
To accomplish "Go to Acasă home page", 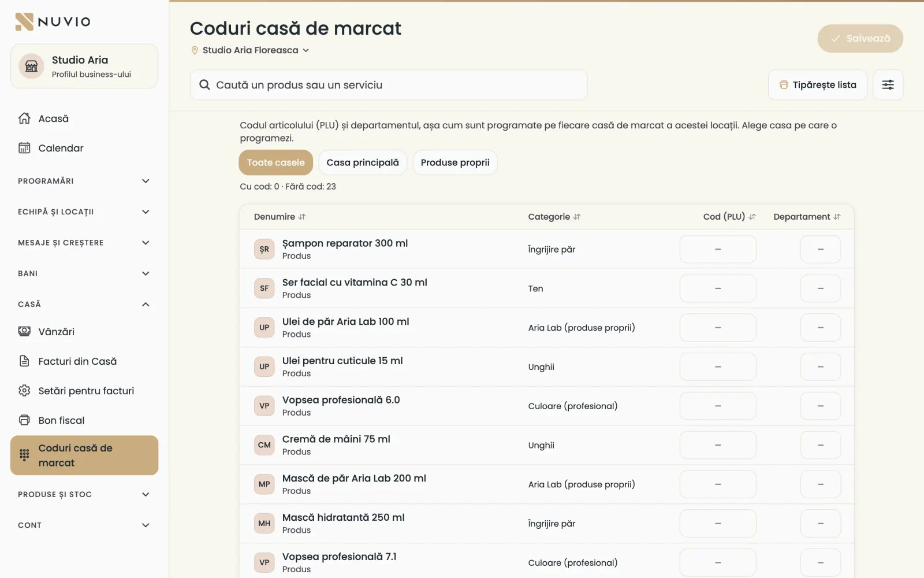I will click(84, 118).
